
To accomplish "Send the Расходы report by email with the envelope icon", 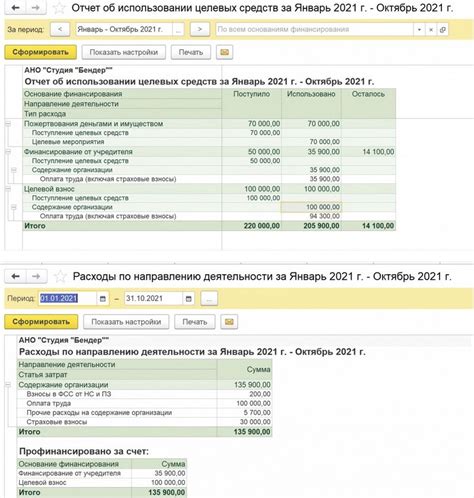I will (229, 322).
